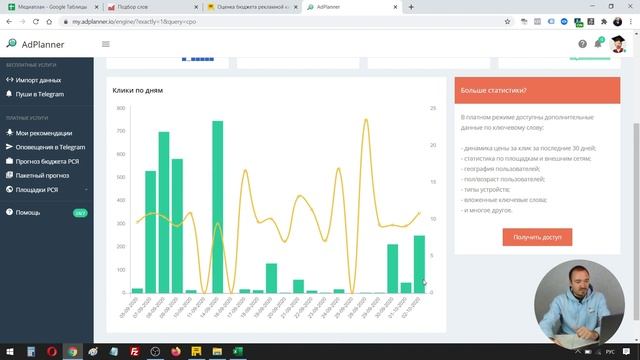This screenshot has width=640, height=360.
Task: Click the Помощь question icon in sidebar
Action: 9,212
